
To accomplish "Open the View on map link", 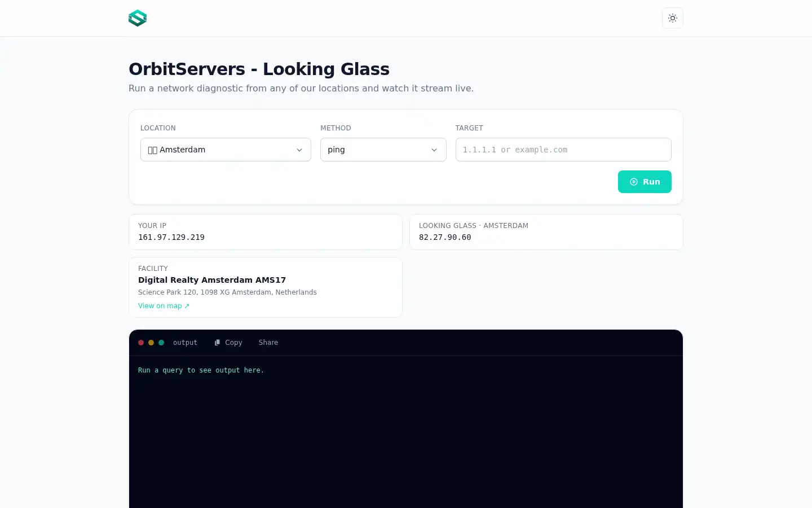I will click(x=164, y=306).
